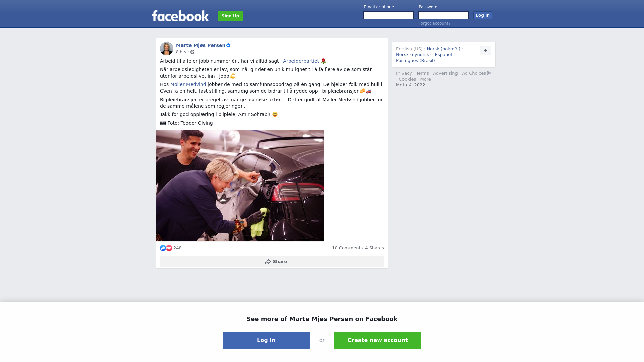Click the heart Love reaction icon
Screen dimensions: 644x362
(169, 248)
